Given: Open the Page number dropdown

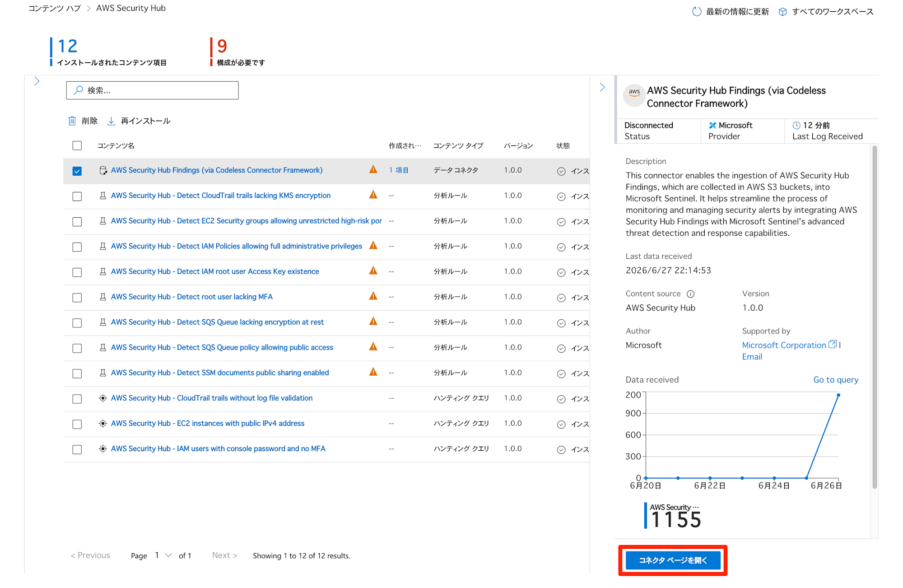Looking at the screenshot, I should (163, 555).
